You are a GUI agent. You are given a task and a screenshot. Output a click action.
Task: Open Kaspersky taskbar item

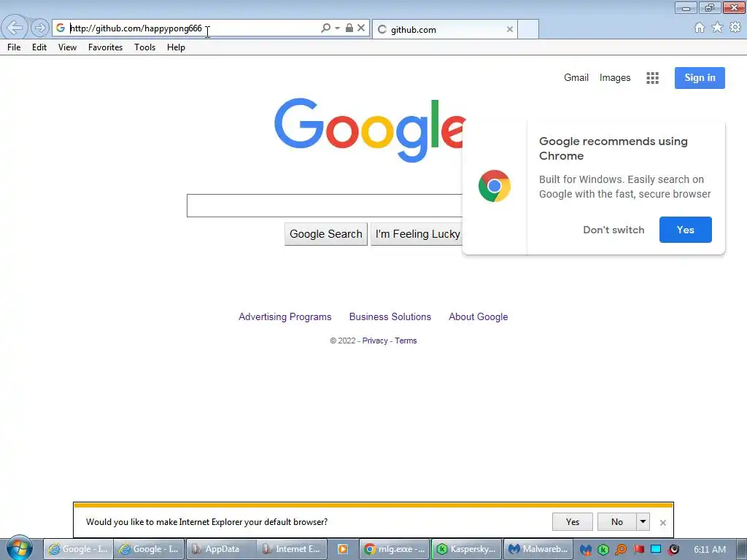466,549
